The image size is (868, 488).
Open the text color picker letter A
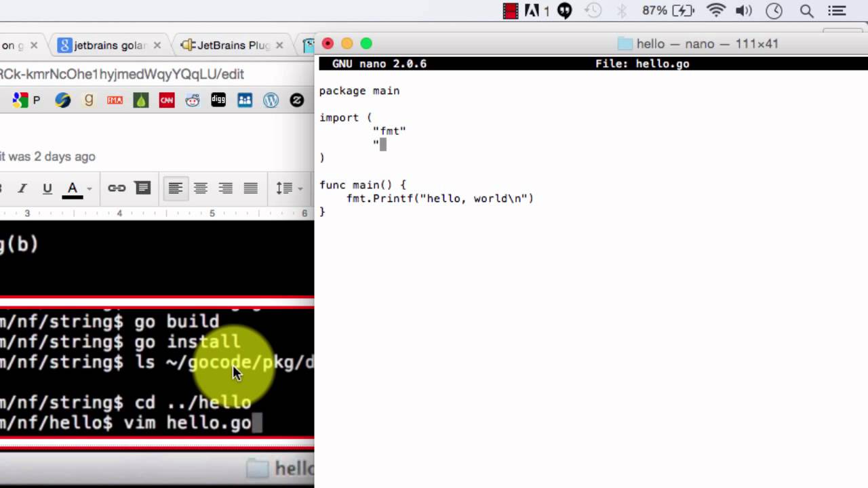pyautogui.click(x=73, y=188)
